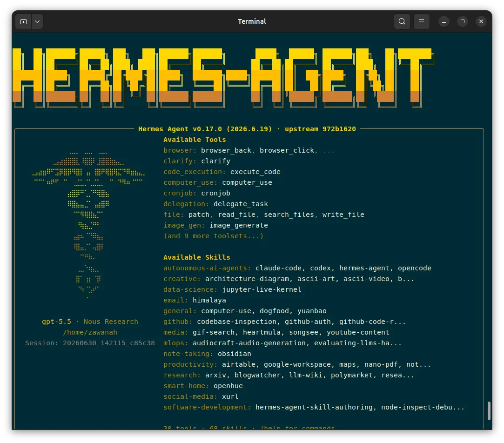
Task: Close the Terminal window
Action: [481, 21]
